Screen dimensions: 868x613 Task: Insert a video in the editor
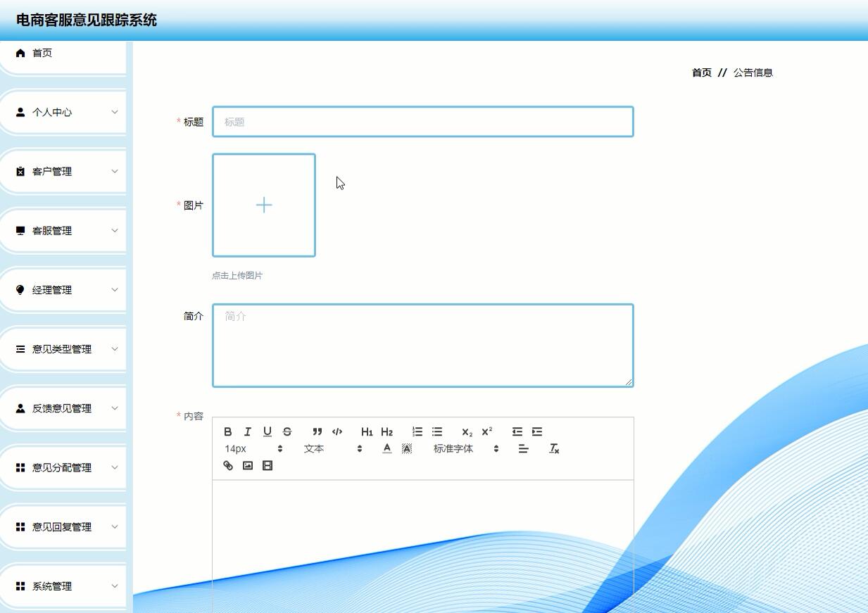click(268, 466)
